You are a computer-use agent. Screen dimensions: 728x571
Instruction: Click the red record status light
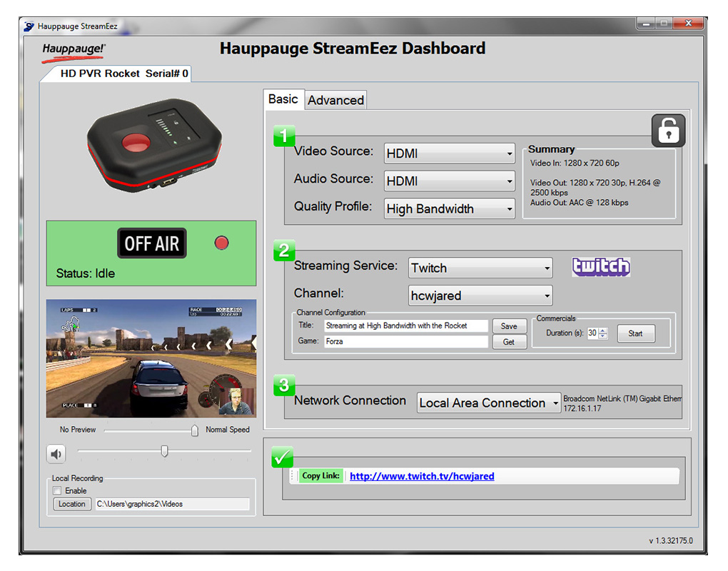click(222, 243)
